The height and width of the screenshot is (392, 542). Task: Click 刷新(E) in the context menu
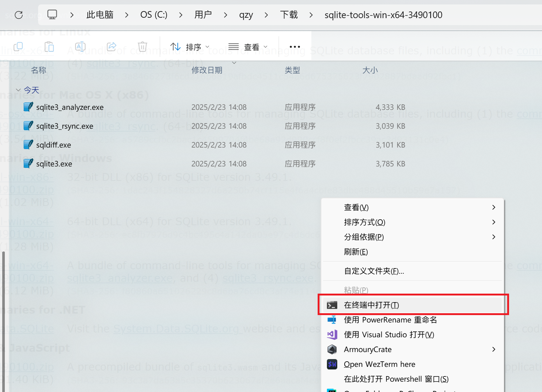tap(356, 252)
